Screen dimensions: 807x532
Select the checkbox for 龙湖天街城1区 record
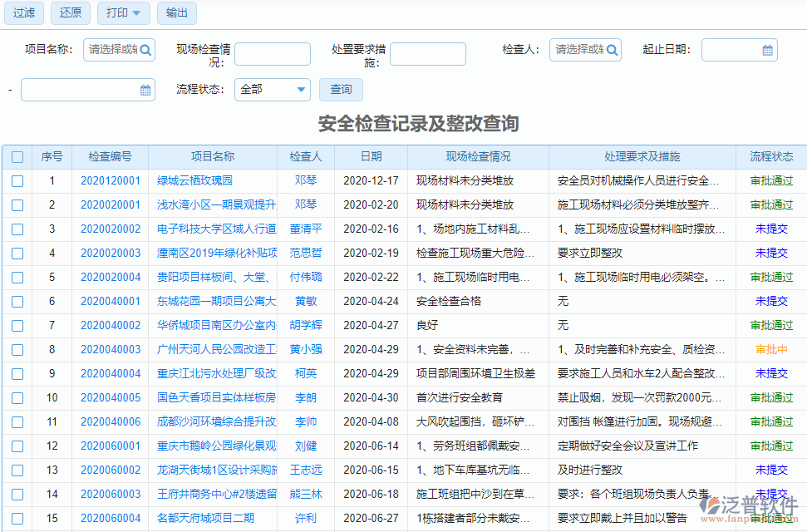(x=17, y=470)
